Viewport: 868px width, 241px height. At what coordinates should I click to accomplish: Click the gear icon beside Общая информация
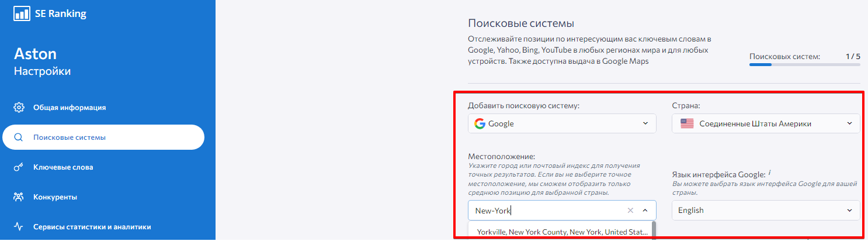click(19, 108)
